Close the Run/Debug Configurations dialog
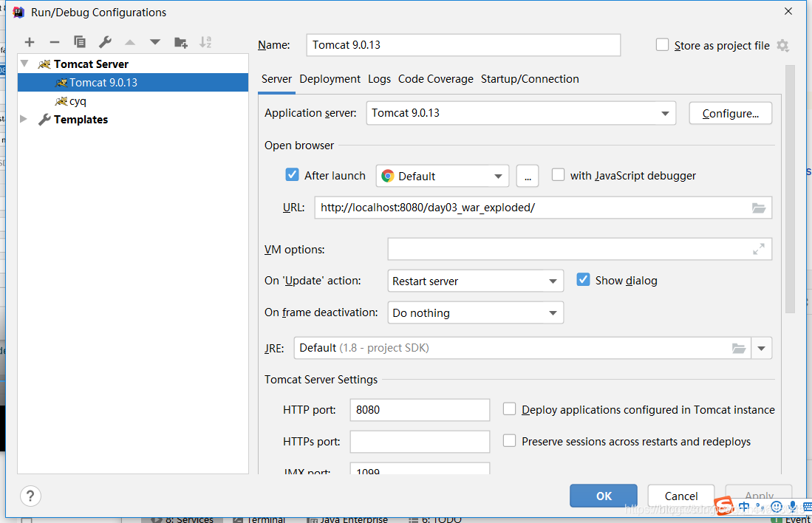Screen dimensions: 812x523 pos(788,11)
